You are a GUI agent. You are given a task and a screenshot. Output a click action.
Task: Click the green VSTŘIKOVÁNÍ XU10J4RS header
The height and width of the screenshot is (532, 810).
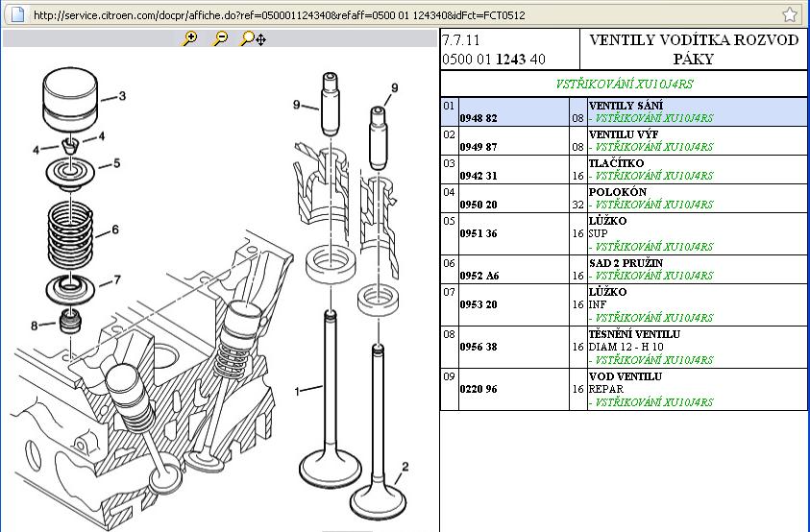click(x=624, y=84)
